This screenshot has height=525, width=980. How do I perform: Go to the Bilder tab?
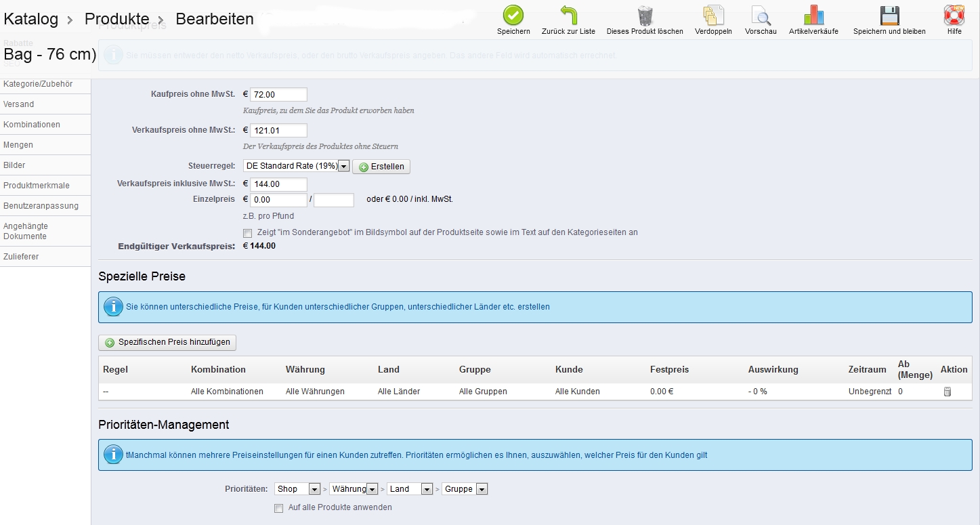[x=45, y=165]
